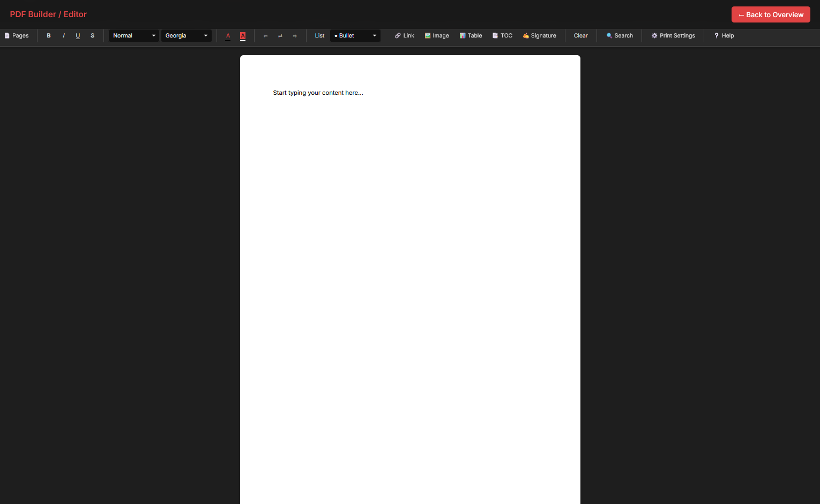Add a signature
The image size is (820, 504).
coord(539,36)
